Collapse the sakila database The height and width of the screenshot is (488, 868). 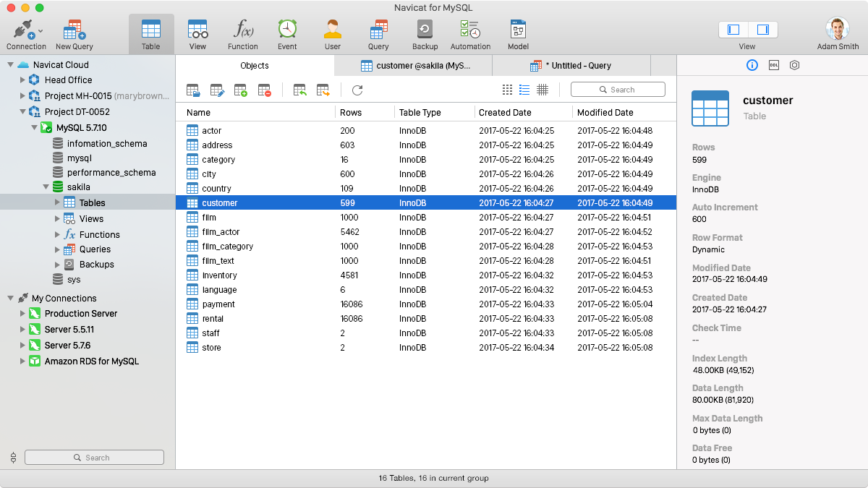[46, 187]
